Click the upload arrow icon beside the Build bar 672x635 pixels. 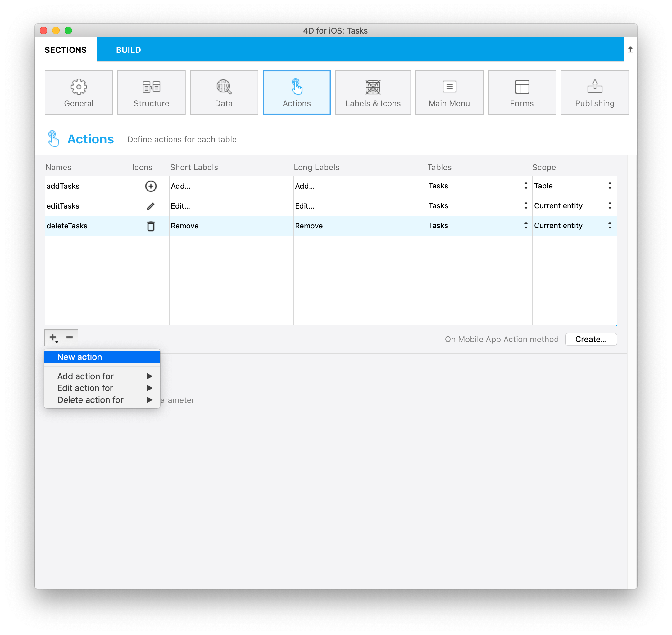pos(630,50)
